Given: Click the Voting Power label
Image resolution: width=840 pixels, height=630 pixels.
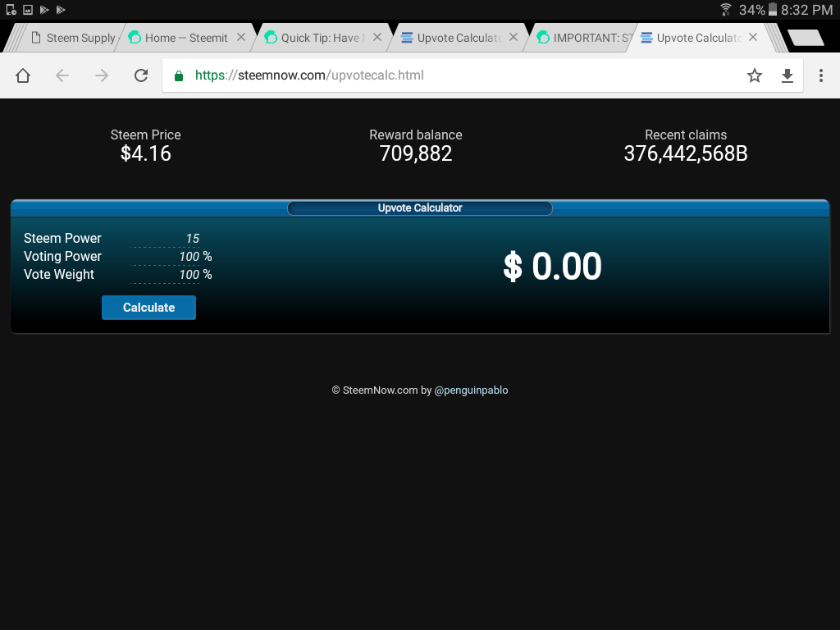Looking at the screenshot, I should (x=62, y=257).
